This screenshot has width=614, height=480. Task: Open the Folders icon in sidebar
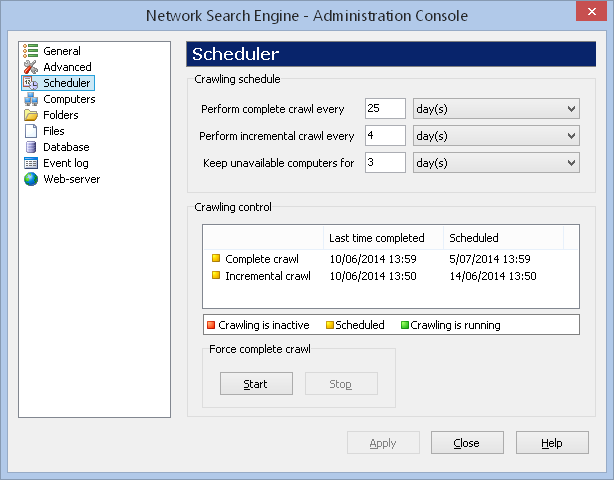pyautogui.click(x=31, y=115)
